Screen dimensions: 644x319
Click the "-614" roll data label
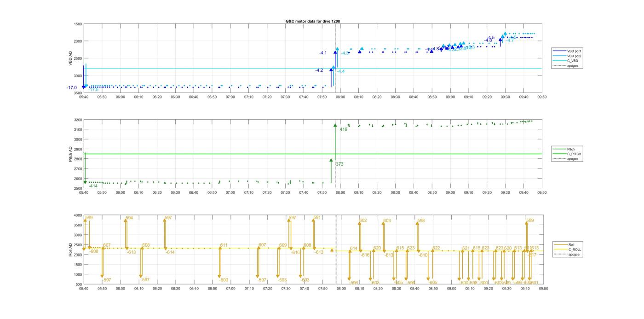(170, 252)
